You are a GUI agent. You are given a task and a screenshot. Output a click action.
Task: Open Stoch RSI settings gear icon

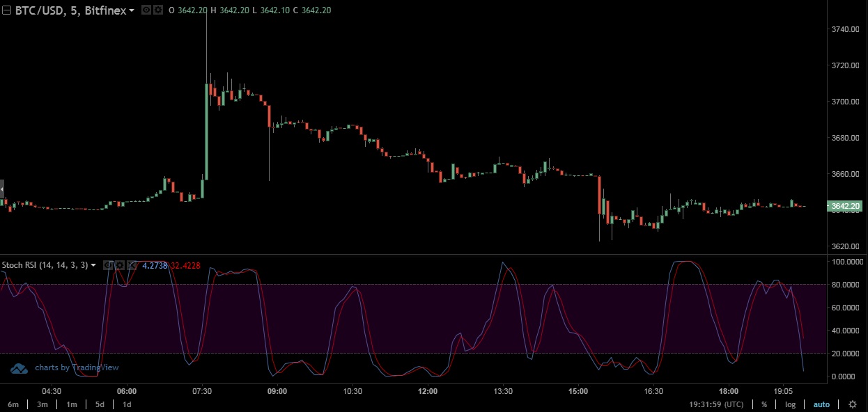coord(120,265)
